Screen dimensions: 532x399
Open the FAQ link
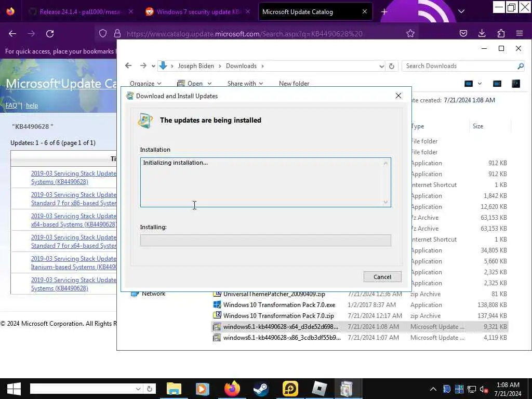[x=11, y=105]
